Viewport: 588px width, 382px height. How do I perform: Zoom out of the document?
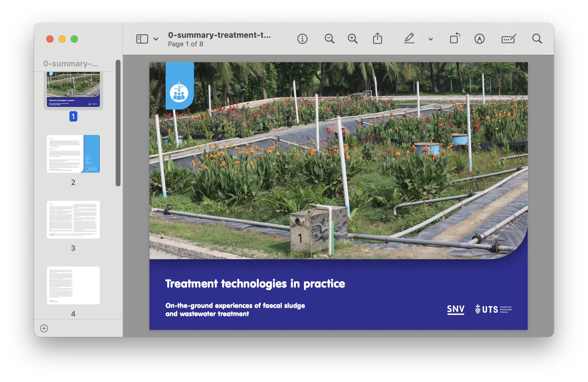pos(329,39)
